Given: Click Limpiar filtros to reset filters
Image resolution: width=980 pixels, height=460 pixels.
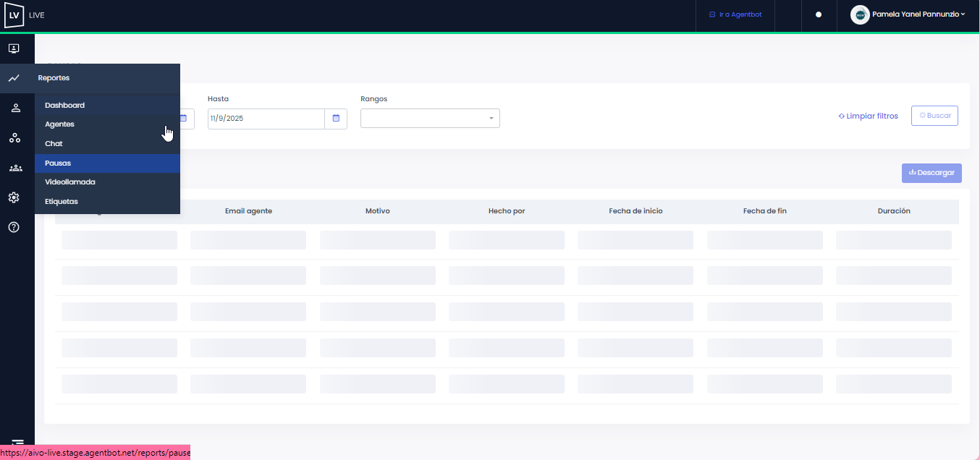Looking at the screenshot, I should click(x=868, y=116).
